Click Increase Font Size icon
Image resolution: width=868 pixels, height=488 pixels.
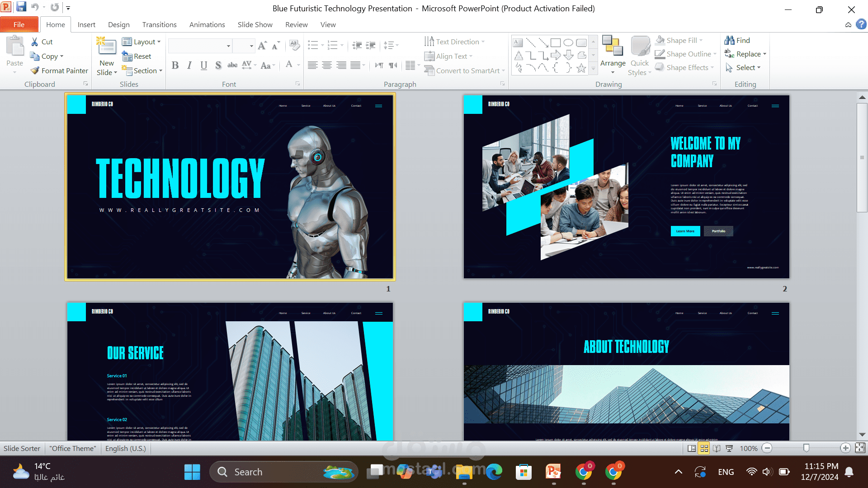pos(262,45)
